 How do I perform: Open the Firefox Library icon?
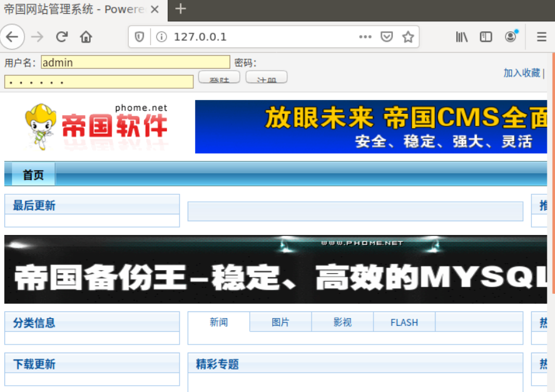point(462,37)
